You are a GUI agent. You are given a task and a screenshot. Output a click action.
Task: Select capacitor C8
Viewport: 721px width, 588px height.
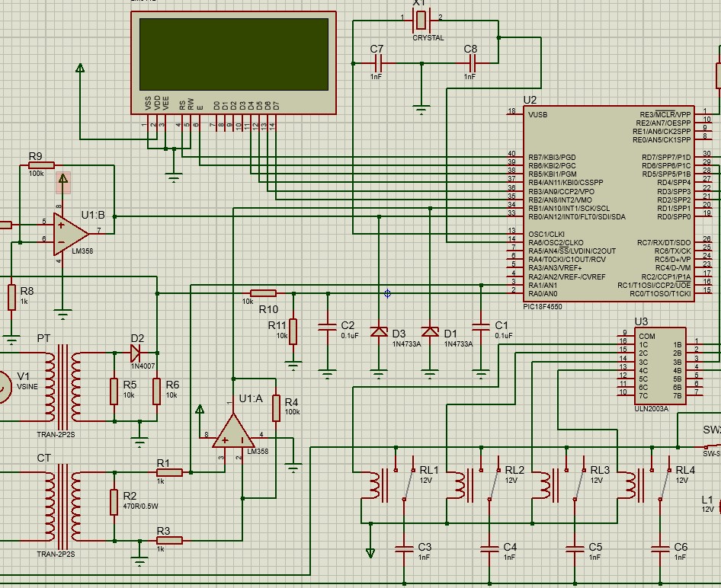coord(471,63)
